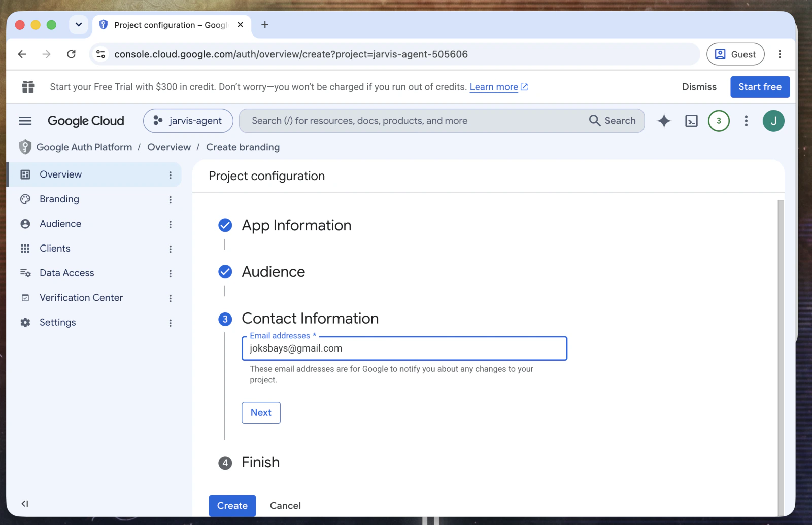This screenshot has height=525, width=812.
Task: Open the console three-dot utilities menu
Action: 746,121
